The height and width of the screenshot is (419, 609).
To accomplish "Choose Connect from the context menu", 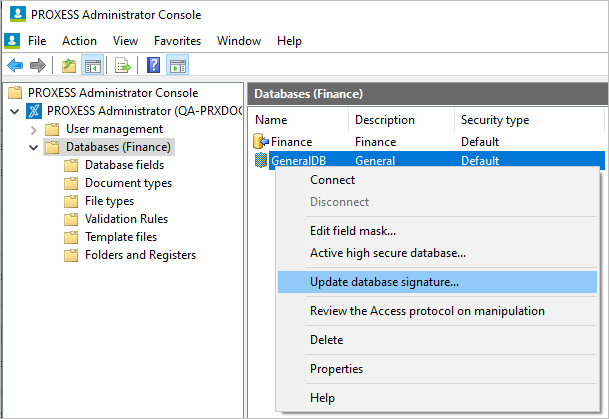I will point(437,180).
